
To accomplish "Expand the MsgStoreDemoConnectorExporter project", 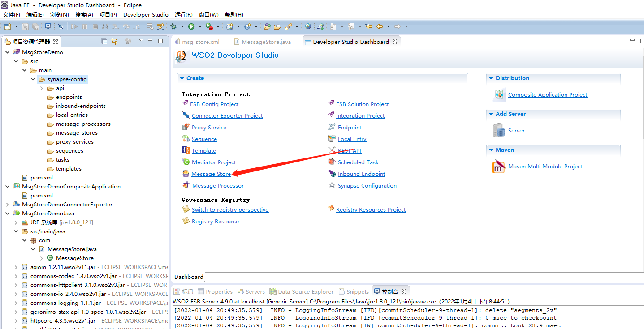I will pos(8,205).
